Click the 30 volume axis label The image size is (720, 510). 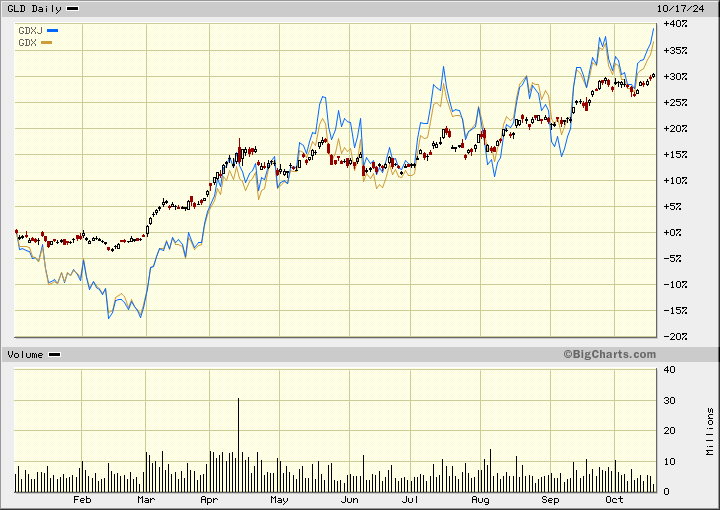click(669, 401)
